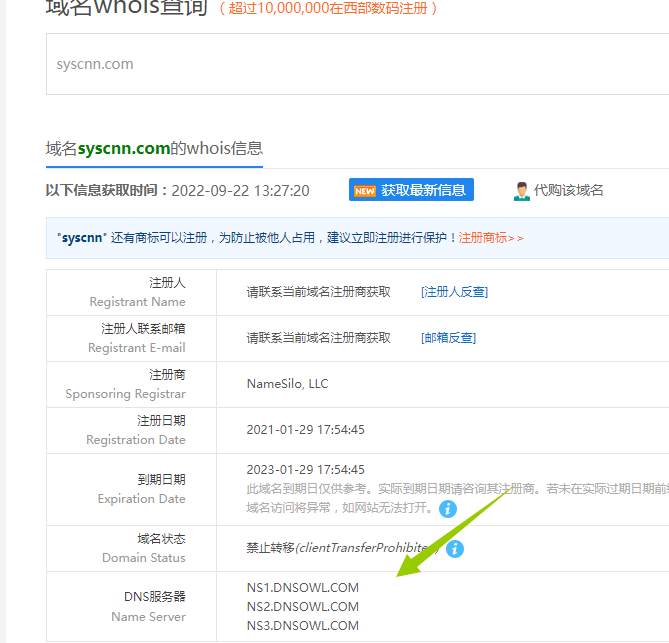Click the registrant e-mail value 请联系当前域名注册商获取
The width and height of the screenshot is (669, 643).
pyautogui.click(x=318, y=338)
